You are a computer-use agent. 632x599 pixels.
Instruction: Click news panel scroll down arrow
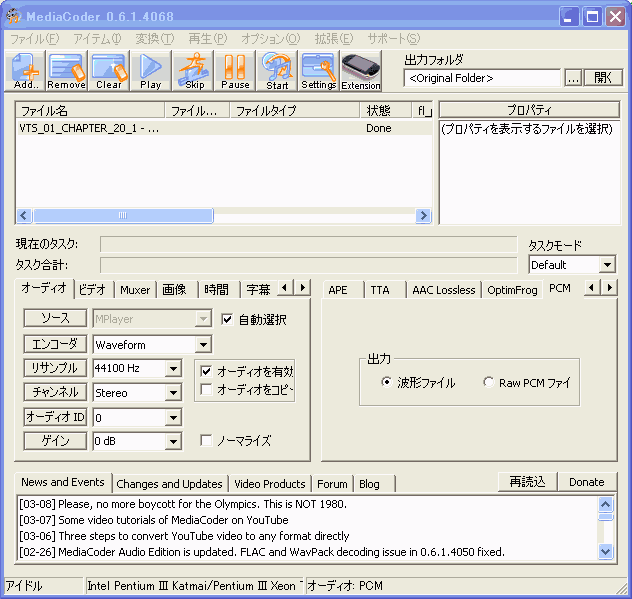click(x=605, y=551)
